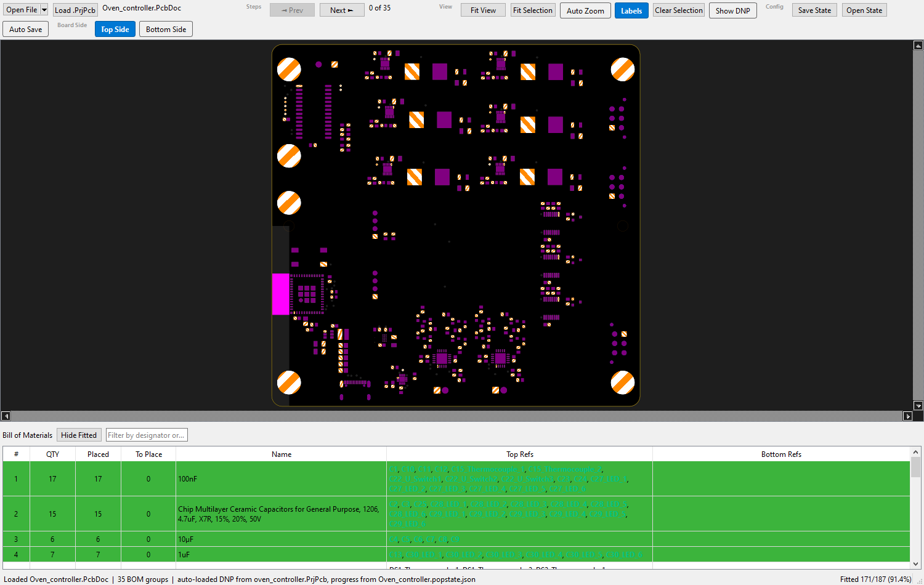Click the Fitted 171/187 status text
The height and width of the screenshot is (585, 924).
tap(875, 579)
